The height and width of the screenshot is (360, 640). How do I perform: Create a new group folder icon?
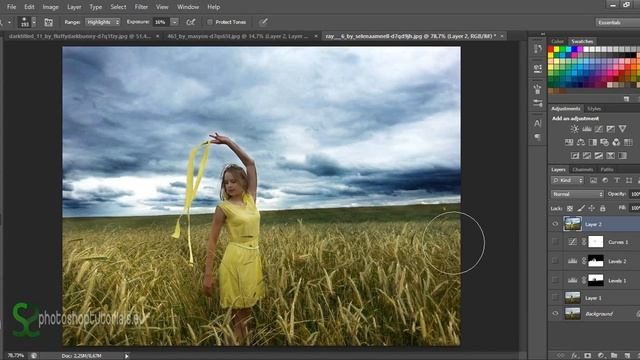614,356
